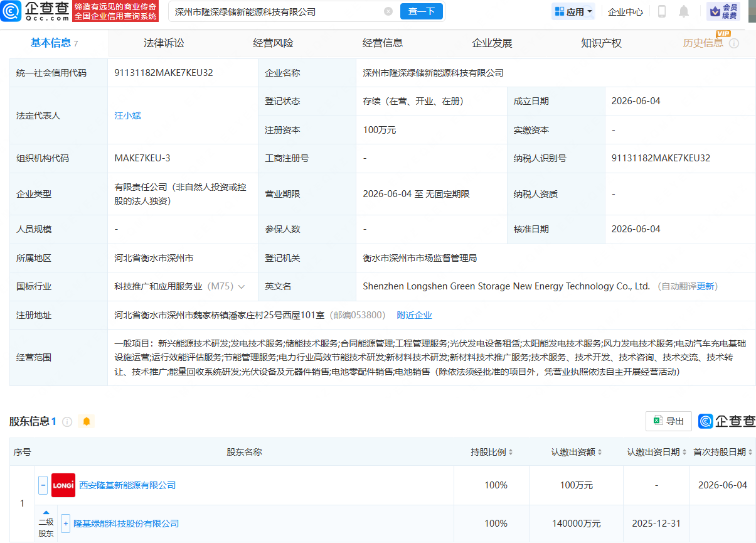Viewport: 756px width, 543px height.
Task: Click the mobile phone icon in header
Action: 662,11
